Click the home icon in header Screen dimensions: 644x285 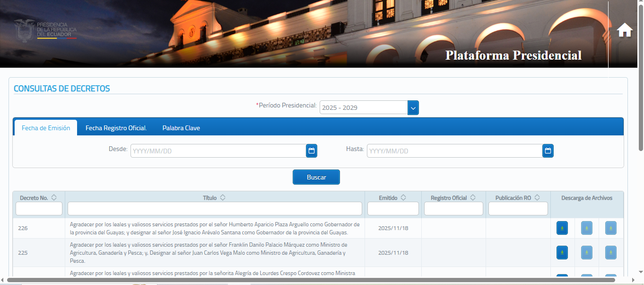(625, 30)
